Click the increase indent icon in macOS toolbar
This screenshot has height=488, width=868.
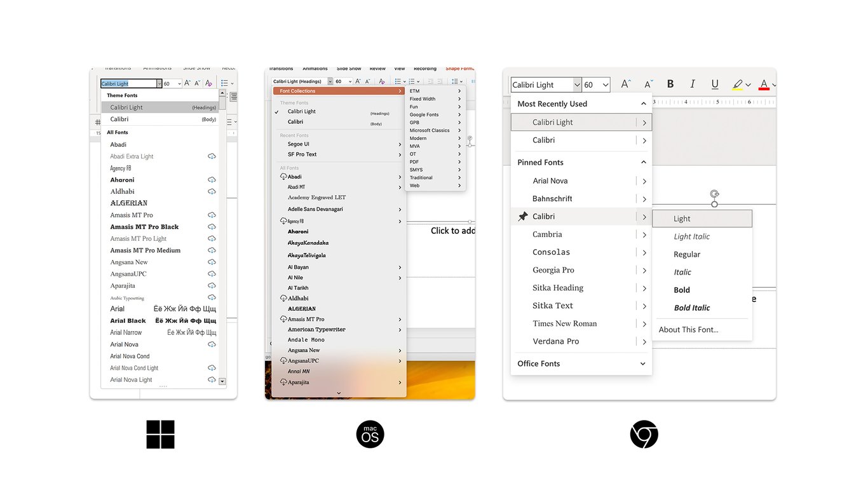(x=440, y=81)
